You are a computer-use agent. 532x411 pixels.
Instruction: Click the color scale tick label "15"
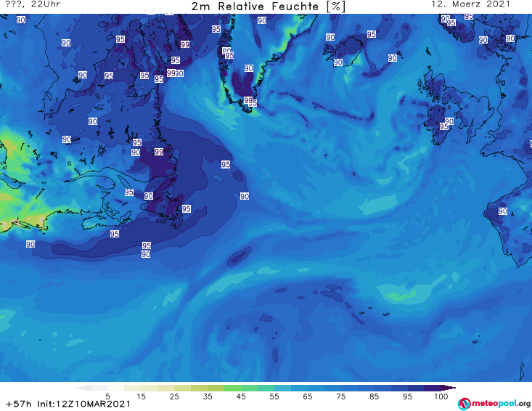(x=141, y=396)
